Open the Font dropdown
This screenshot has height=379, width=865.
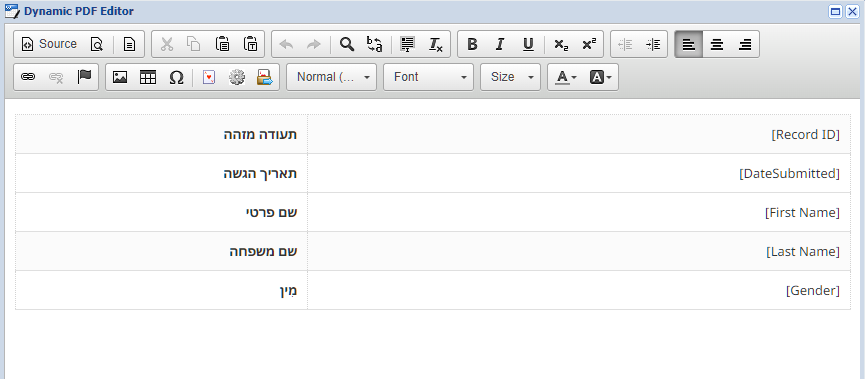[429, 77]
